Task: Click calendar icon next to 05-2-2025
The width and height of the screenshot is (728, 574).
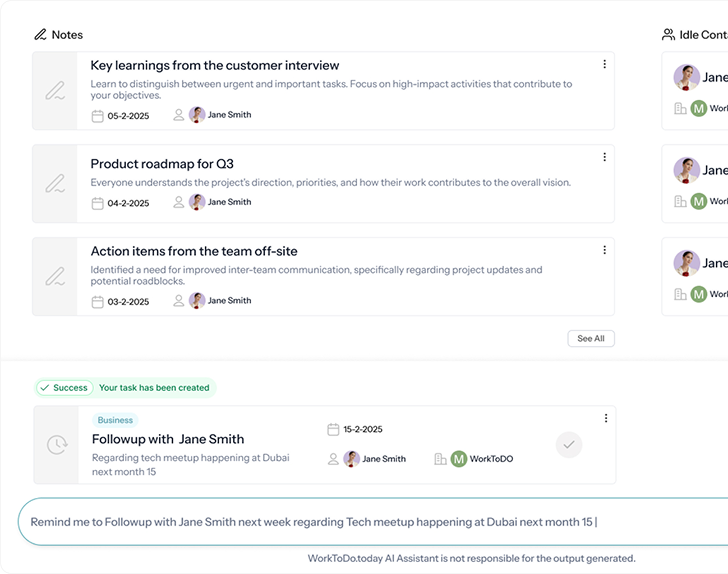Action: (x=98, y=116)
